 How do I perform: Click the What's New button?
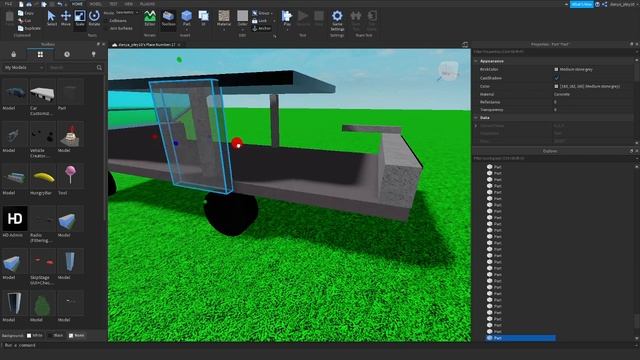click(x=581, y=4)
